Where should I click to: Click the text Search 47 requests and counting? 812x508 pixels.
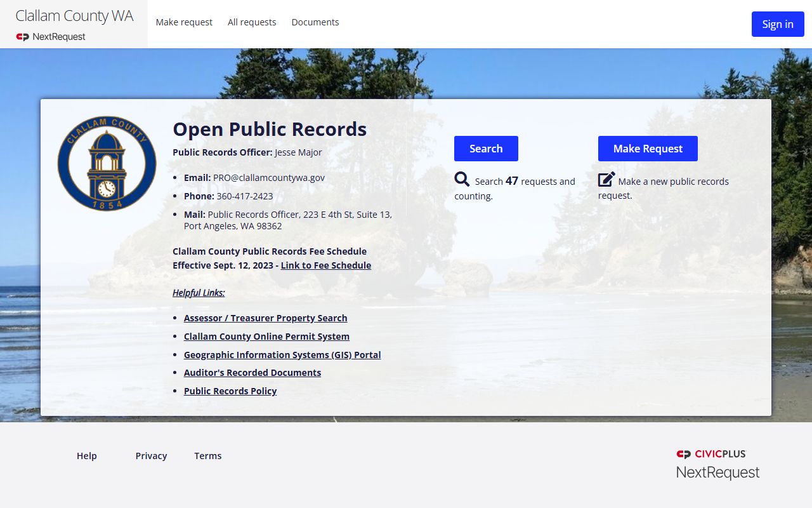click(x=514, y=188)
